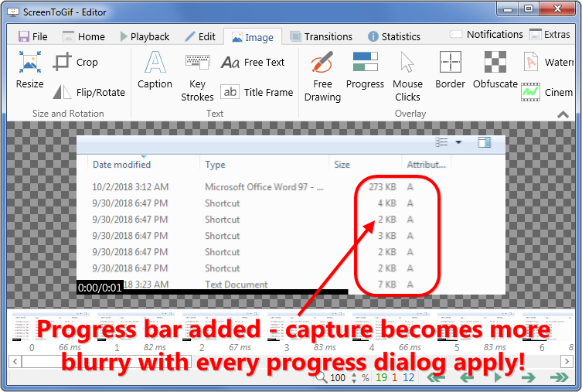Viewport: 582px width, 392px height.
Task: Open the File tab
Action: click(32, 36)
